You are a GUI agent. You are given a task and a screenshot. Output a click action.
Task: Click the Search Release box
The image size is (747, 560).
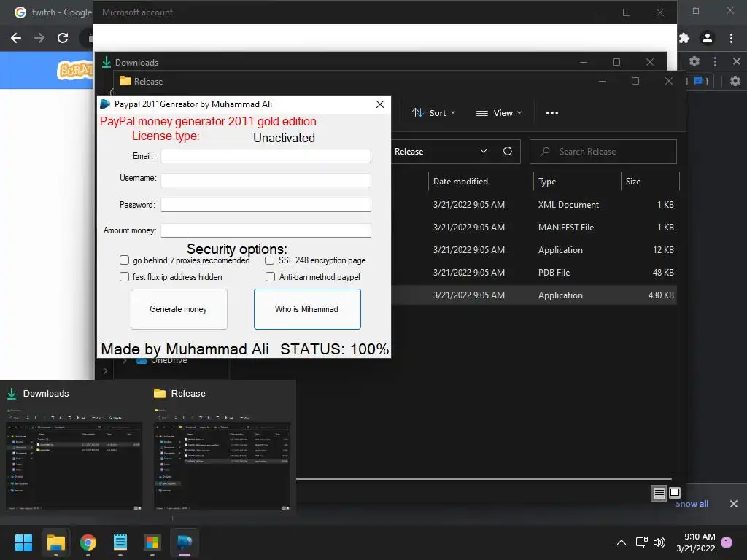(x=603, y=152)
